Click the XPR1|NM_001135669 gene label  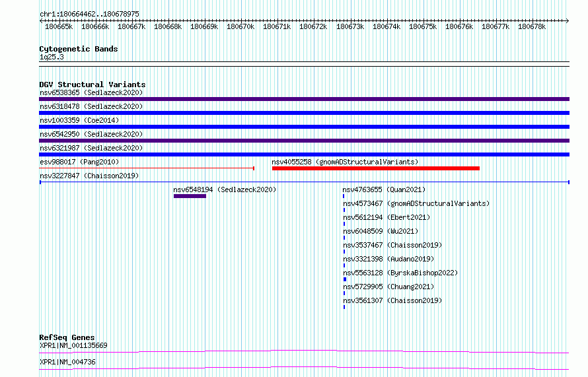(x=73, y=345)
